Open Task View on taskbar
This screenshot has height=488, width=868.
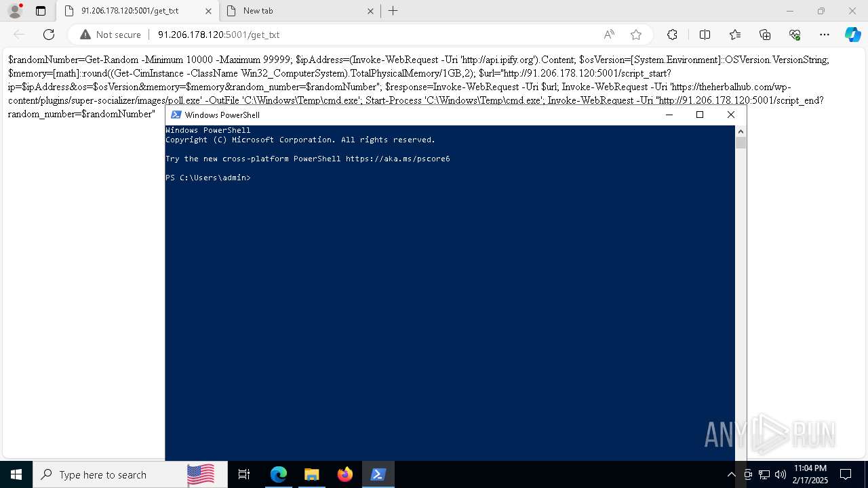coord(244,474)
